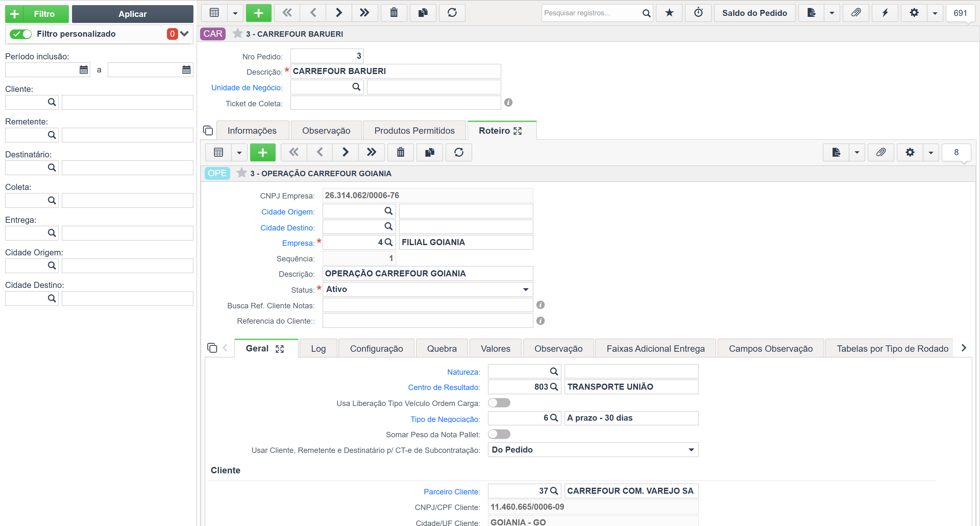Go to last Roteiro record
Image resolution: width=980 pixels, height=526 pixels.
tap(371, 153)
